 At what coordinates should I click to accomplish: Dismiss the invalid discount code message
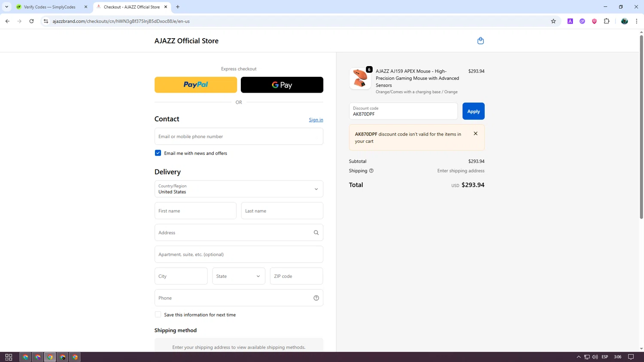[475, 133]
